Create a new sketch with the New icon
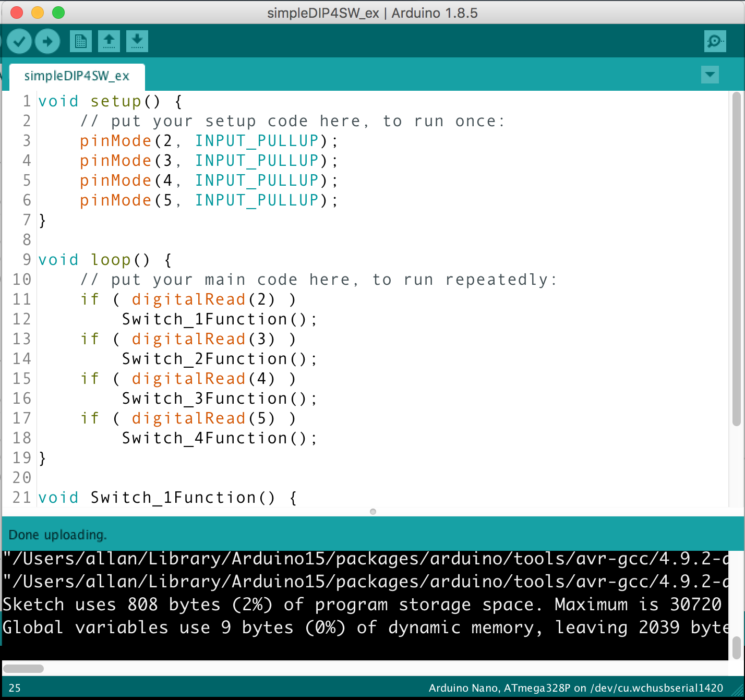This screenshot has width=745, height=700. (x=80, y=41)
